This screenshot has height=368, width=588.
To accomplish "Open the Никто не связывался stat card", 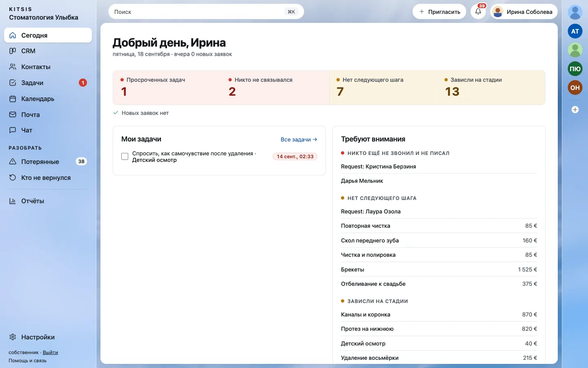I will (x=275, y=88).
